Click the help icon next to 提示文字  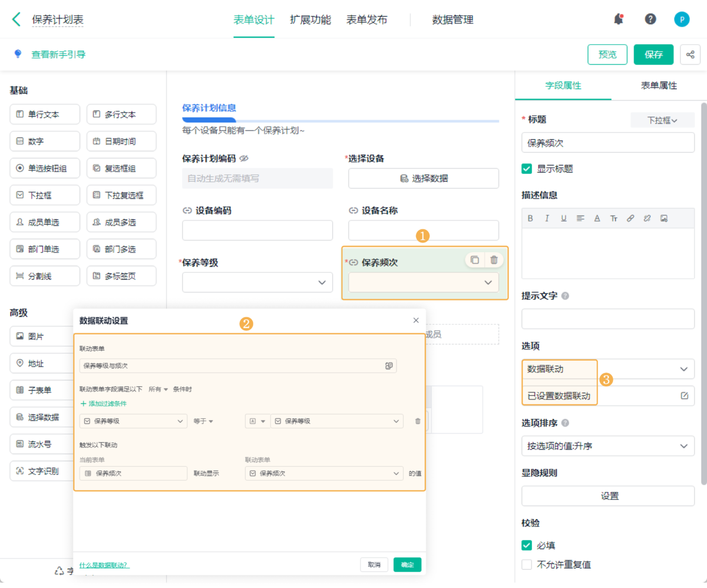tap(566, 296)
